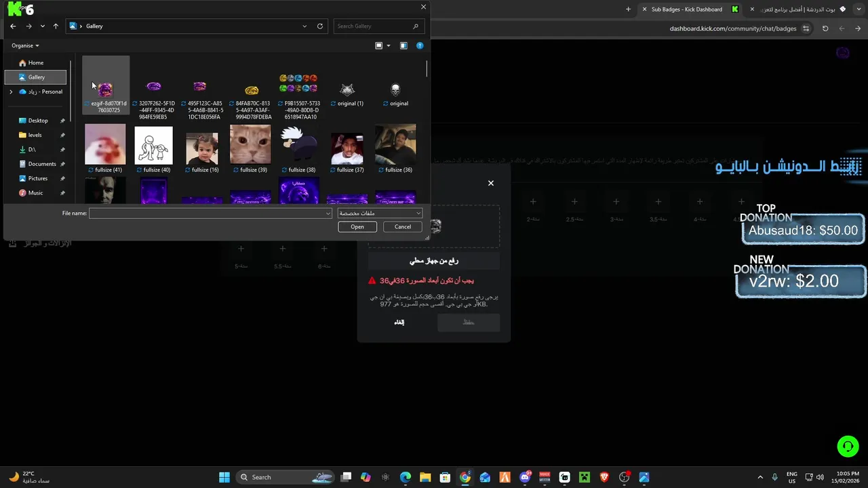The height and width of the screenshot is (488, 868).
Task: Show hidden system tray icons
Action: (x=759, y=477)
